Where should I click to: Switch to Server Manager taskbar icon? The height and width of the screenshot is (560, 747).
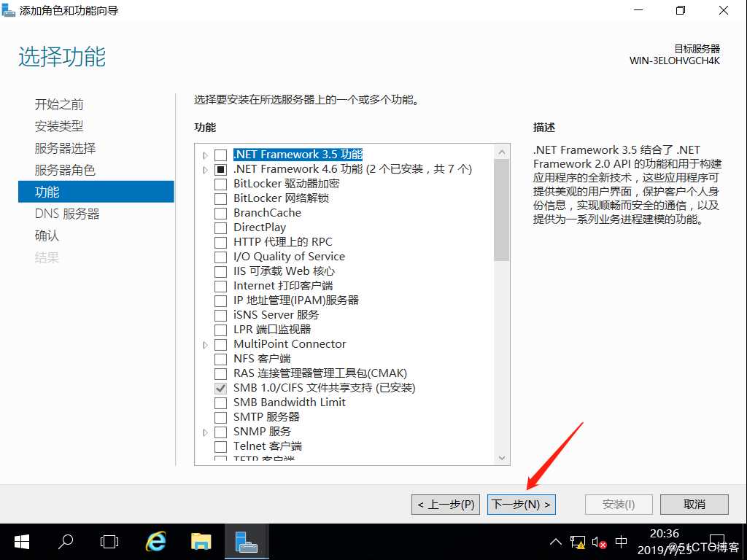(247, 542)
